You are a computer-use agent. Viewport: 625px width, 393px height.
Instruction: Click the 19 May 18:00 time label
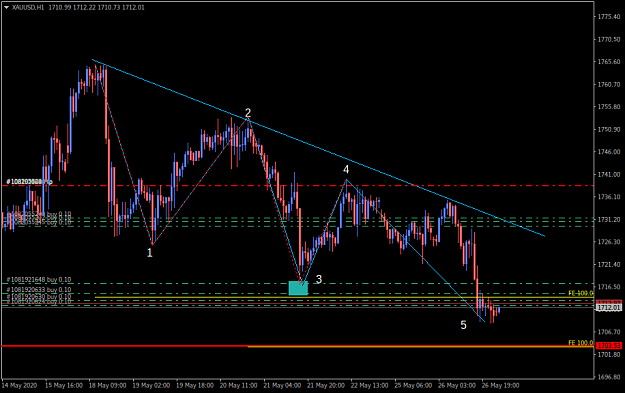(x=195, y=385)
